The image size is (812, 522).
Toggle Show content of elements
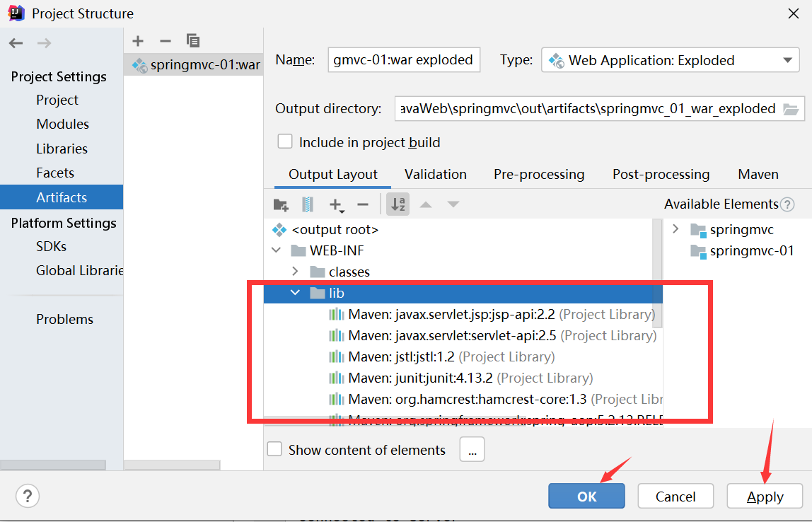click(274, 449)
